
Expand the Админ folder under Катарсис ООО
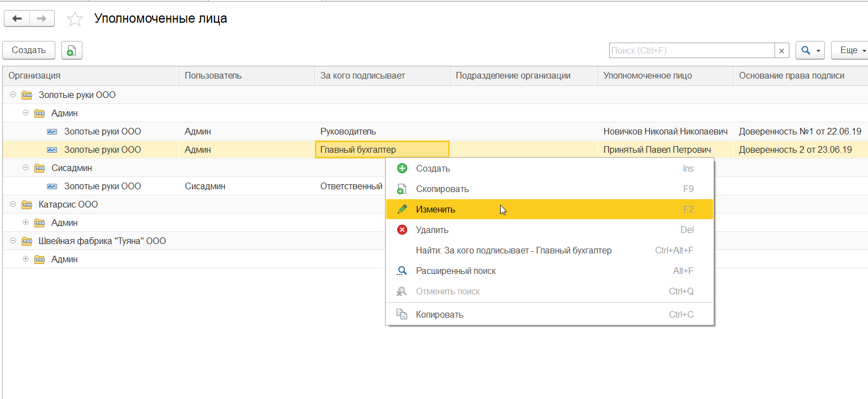25,222
